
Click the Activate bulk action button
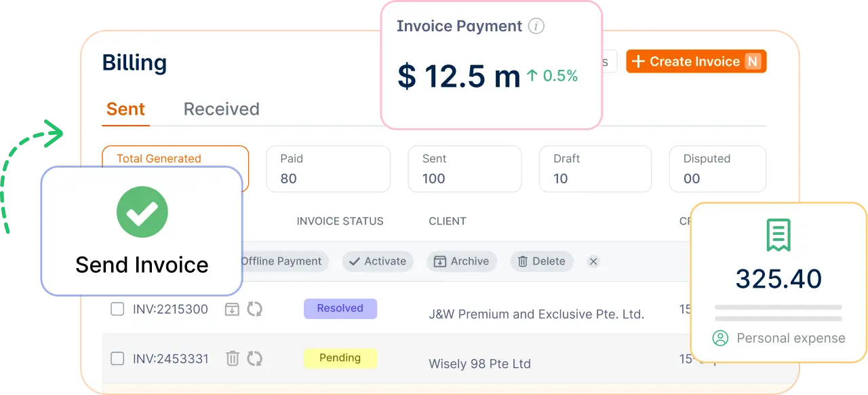tap(378, 261)
